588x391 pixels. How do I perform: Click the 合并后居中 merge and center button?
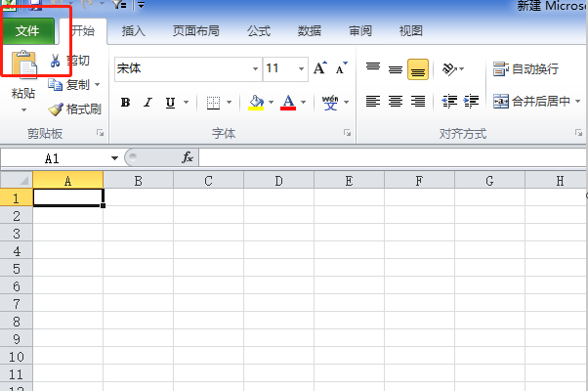click(x=531, y=102)
